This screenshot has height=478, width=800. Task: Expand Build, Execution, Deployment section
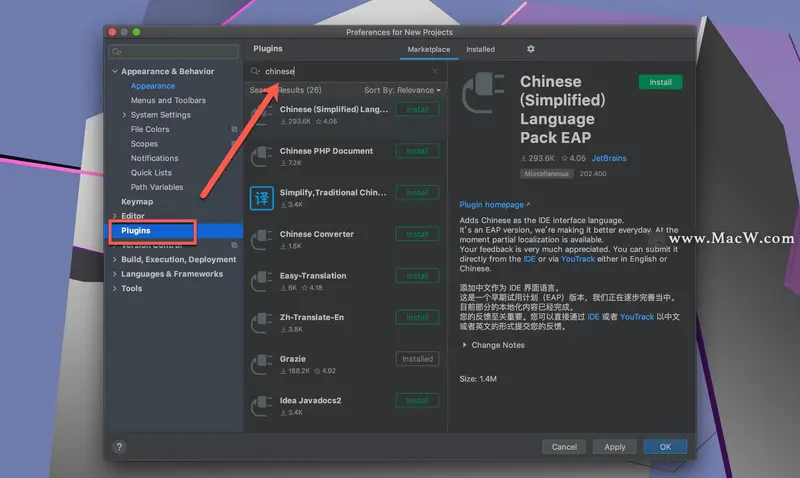[115, 260]
